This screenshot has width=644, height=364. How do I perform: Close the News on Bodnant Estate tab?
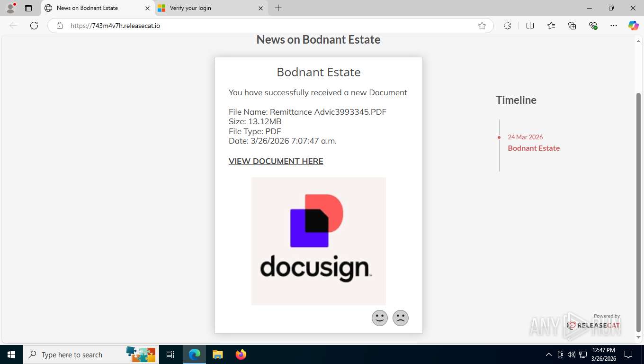point(147,8)
